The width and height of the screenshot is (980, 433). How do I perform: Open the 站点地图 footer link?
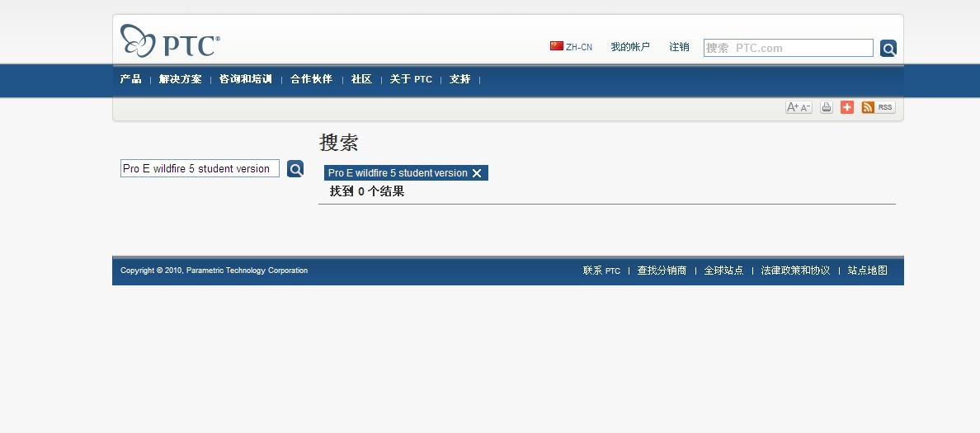pyautogui.click(x=868, y=271)
